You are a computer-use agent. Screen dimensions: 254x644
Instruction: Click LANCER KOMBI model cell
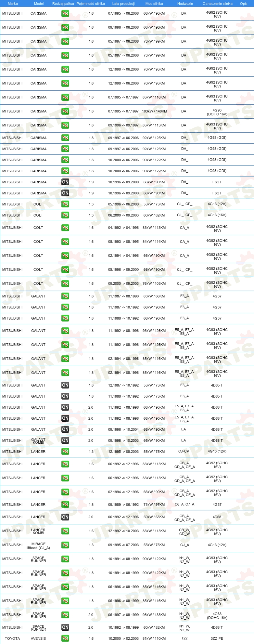click(38, 532)
